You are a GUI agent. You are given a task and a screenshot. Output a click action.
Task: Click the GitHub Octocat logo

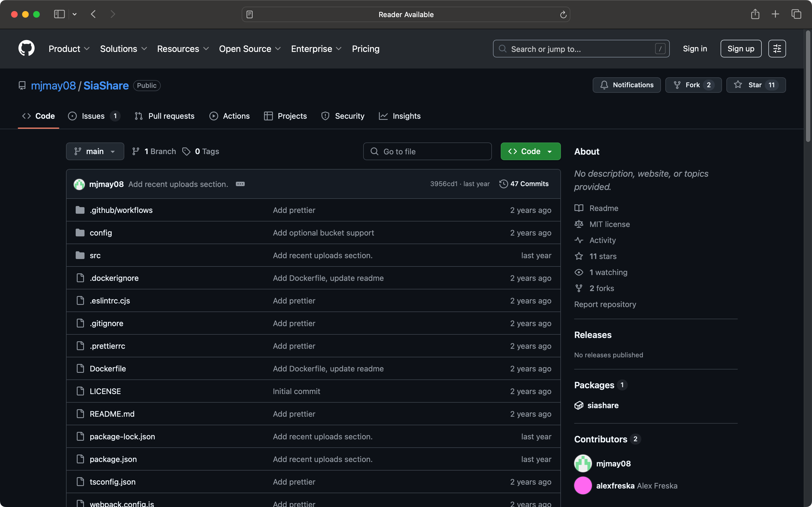pyautogui.click(x=26, y=48)
